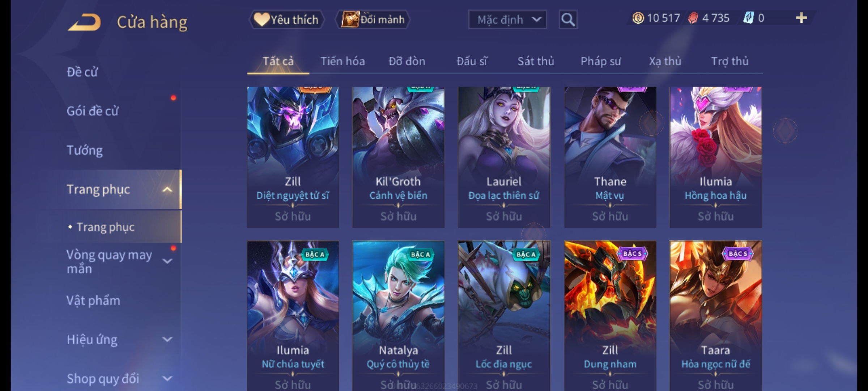Open Đổi mảnh fragment exchange button

(373, 20)
